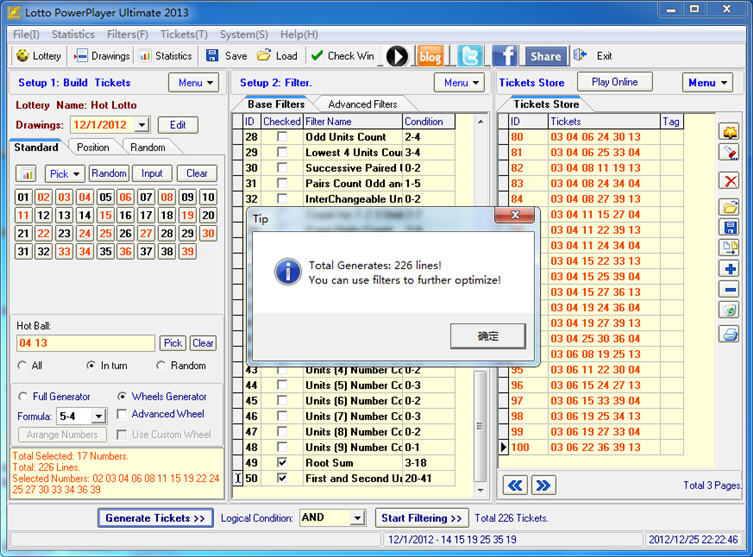Click the Exit toolbar icon
753x557 pixels.
click(x=580, y=55)
